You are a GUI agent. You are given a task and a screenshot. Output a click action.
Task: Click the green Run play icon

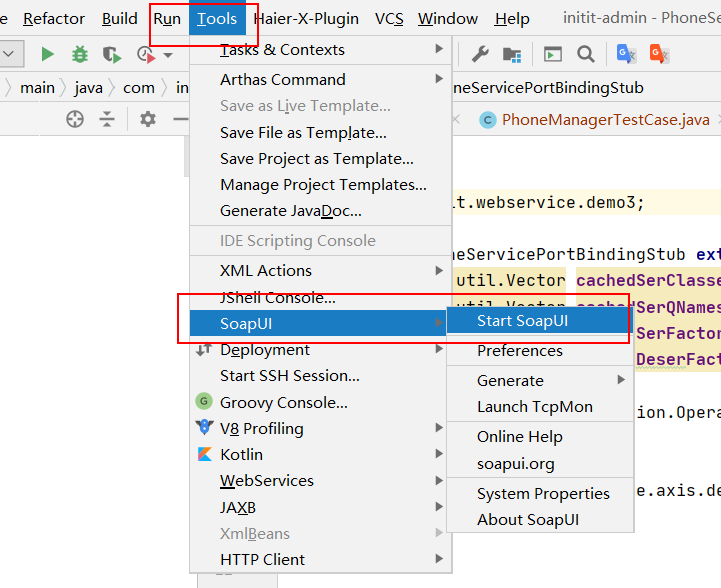[x=47, y=54]
